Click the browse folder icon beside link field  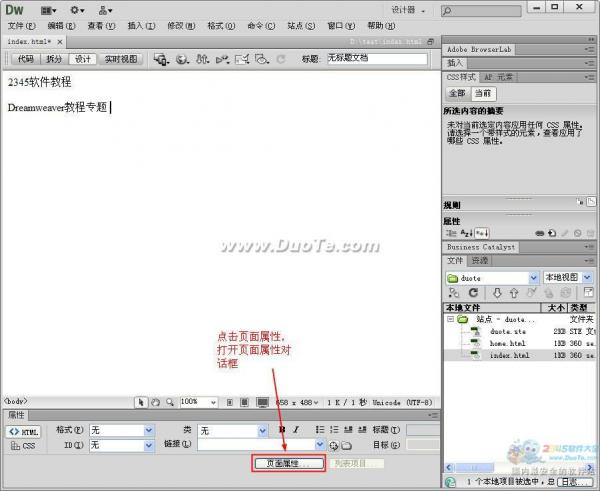click(346, 445)
